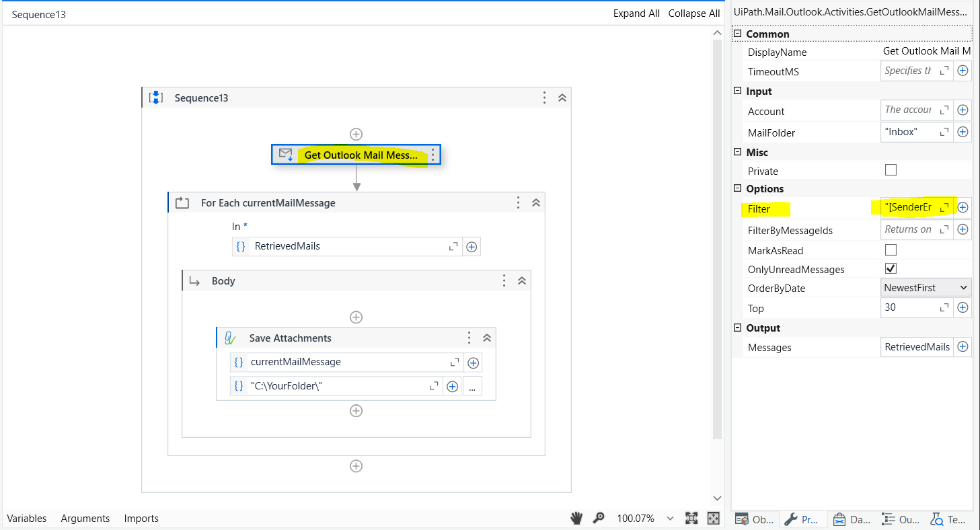Click plus button next to MailFolder property
Image resolution: width=980 pixels, height=530 pixels.
click(963, 132)
